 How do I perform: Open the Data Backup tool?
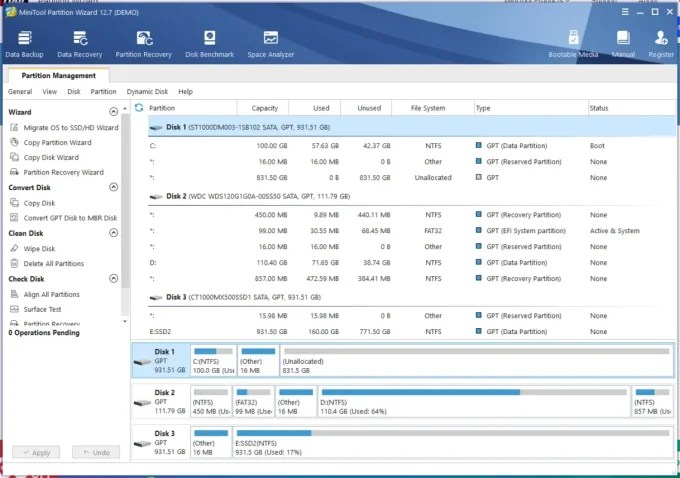click(x=24, y=44)
